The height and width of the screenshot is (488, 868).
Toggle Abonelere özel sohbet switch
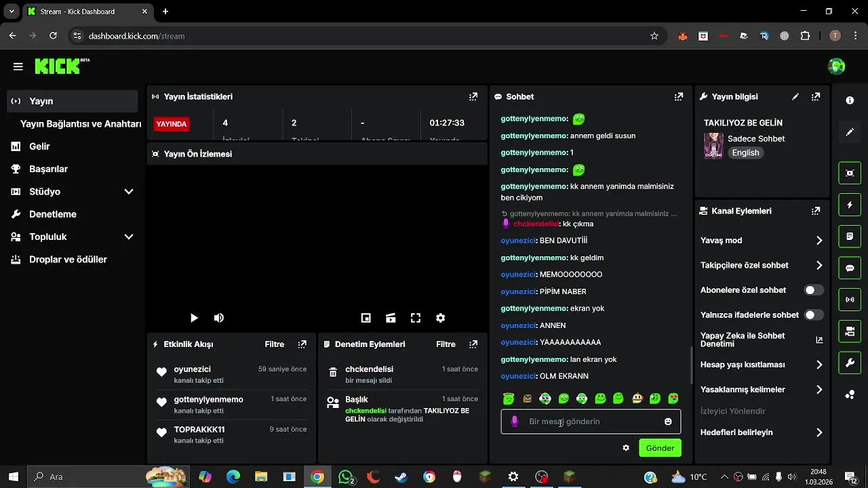point(814,290)
